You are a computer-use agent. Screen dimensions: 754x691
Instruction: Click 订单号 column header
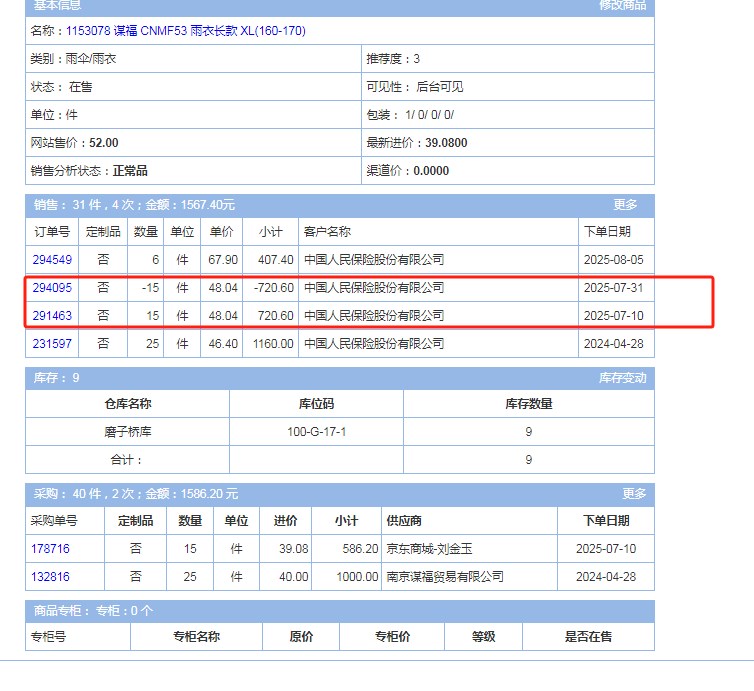(x=52, y=232)
